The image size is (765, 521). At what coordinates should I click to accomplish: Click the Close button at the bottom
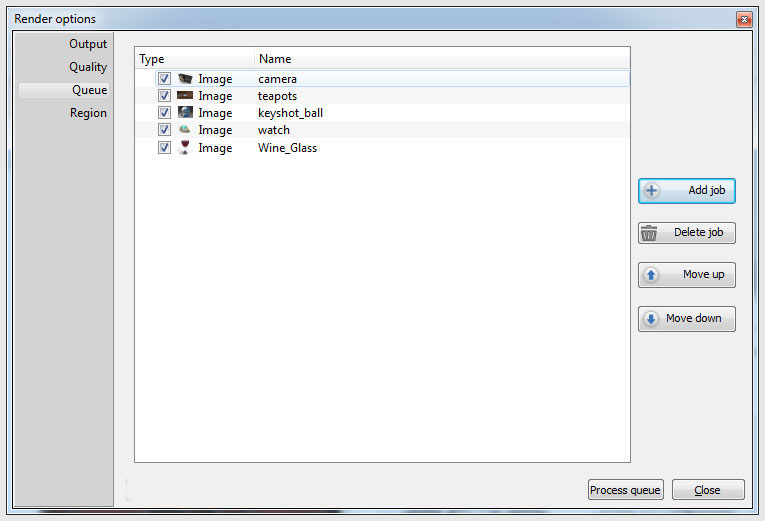708,490
